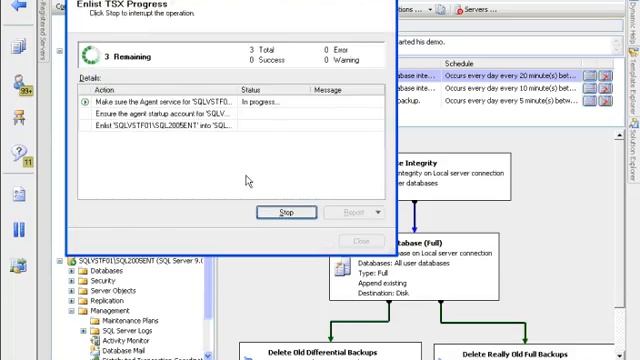The height and width of the screenshot is (360, 640).
Task: Click the Stop button in Enlist TSX Progress
Action: pyautogui.click(x=287, y=212)
